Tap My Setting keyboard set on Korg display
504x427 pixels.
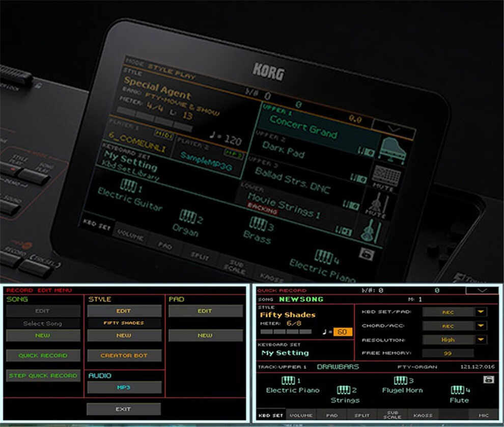[130, 161]
